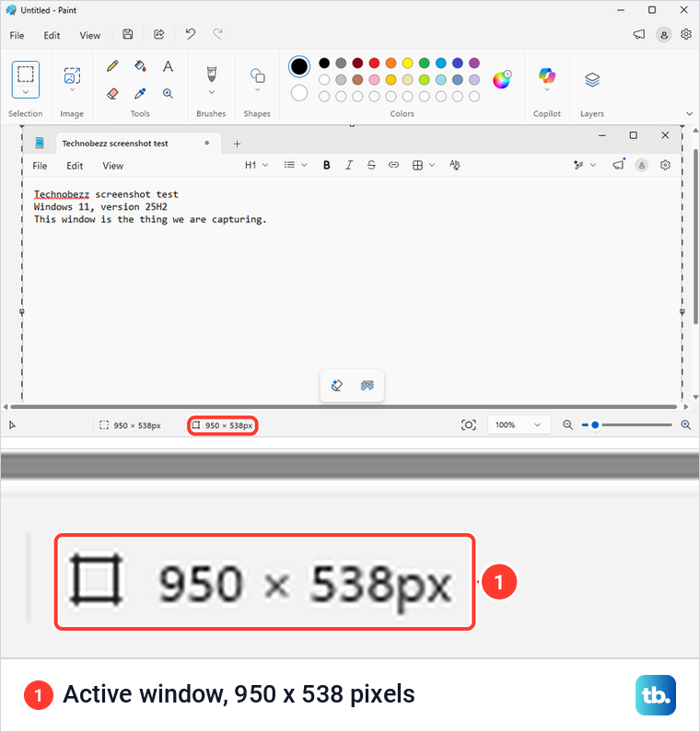Click the Share icon in Paint
700x732 pixels.
[x=158, y=34]
